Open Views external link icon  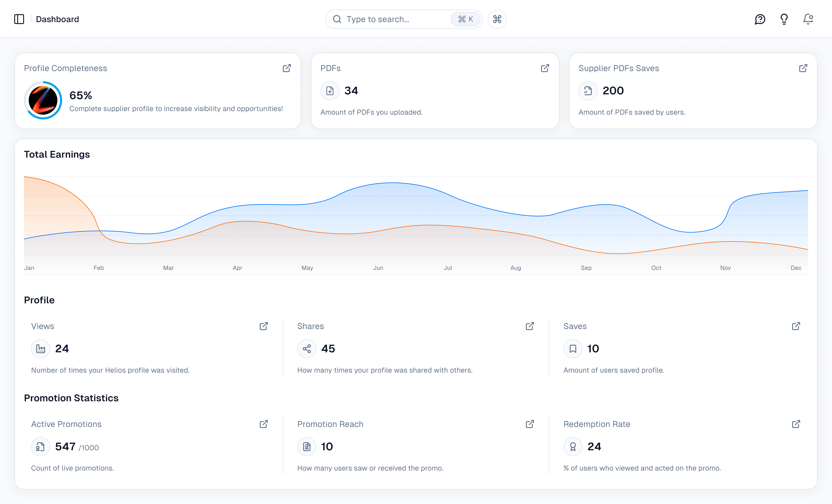click(264, 326)
